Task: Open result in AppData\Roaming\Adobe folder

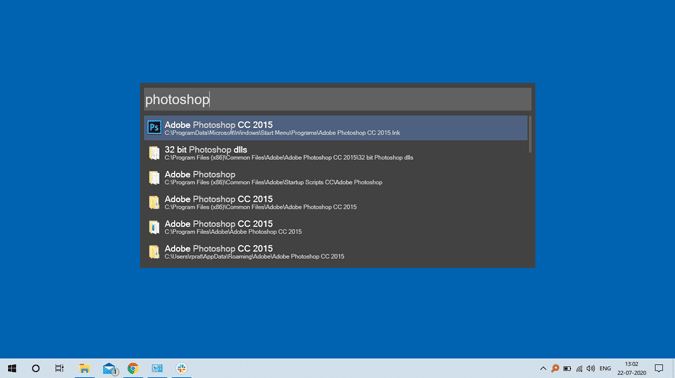Action: click(336, 252)
